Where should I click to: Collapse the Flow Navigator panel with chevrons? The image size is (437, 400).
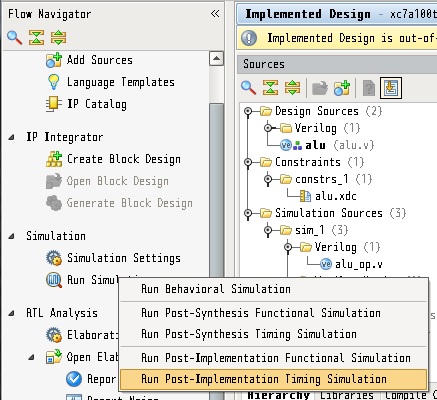[215, 14]
